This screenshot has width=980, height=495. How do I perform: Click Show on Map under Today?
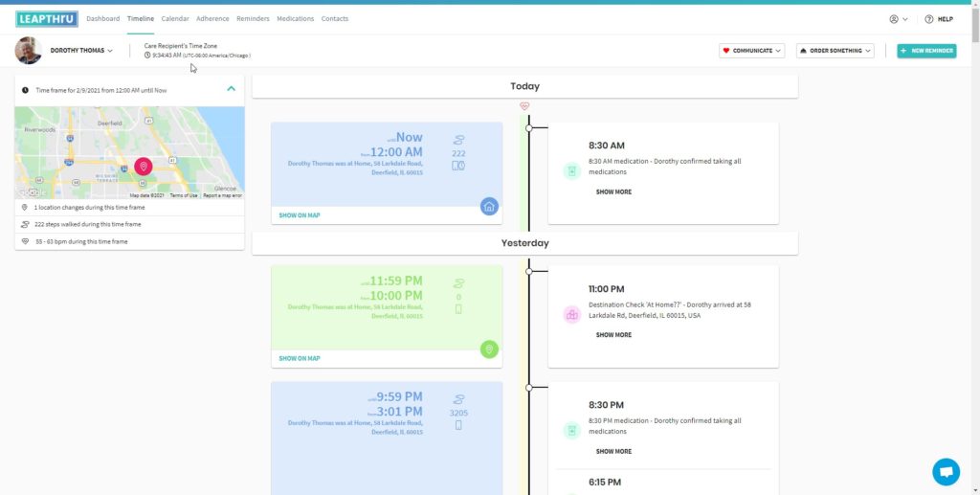point(300,215)
